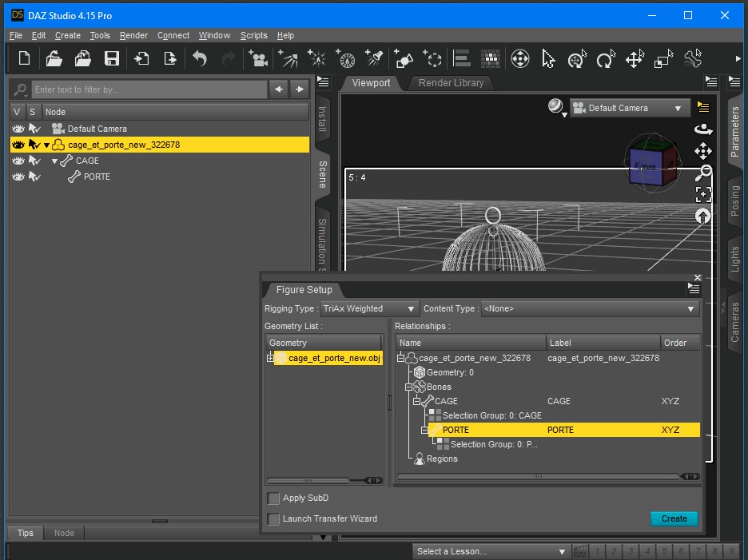Click the Align tool icon
The height and width of the screenshot is (560, 748).
point(462,58)
